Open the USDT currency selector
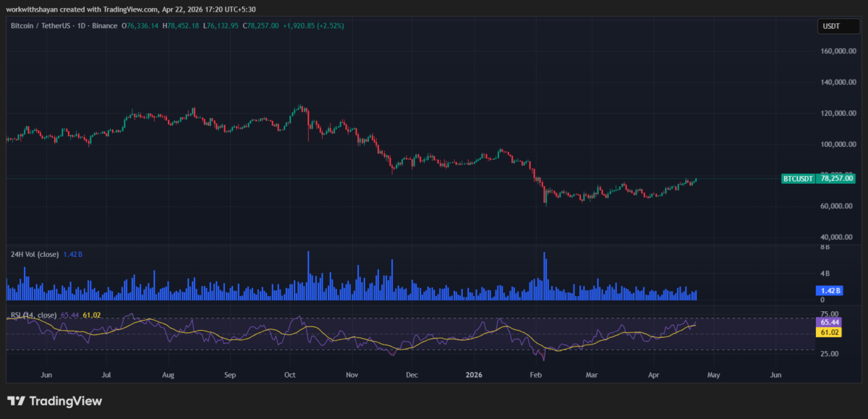The width and height of the screenshot is (868, 419). click(830, 26)
